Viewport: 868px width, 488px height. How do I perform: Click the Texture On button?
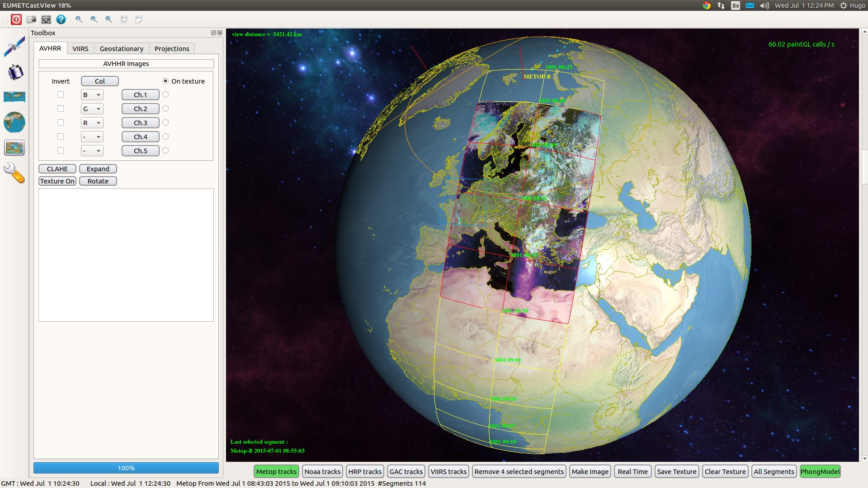pos(57,181)
